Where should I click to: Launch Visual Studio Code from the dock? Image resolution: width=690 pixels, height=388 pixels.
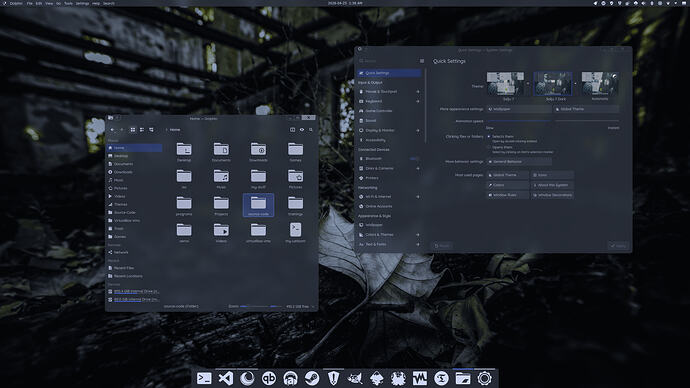pyautogui.click(x=226, y=378)
